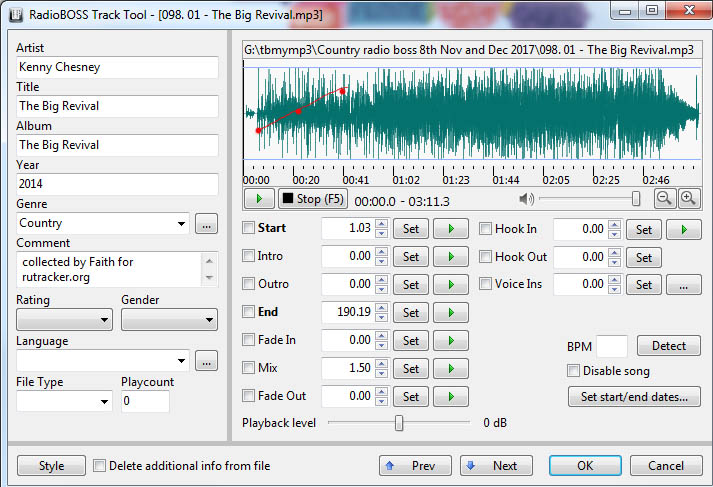Enable the Fade In checkbox
Viewport: 713px width, 487px height.
pyautogui.click(x=248, y=340)
